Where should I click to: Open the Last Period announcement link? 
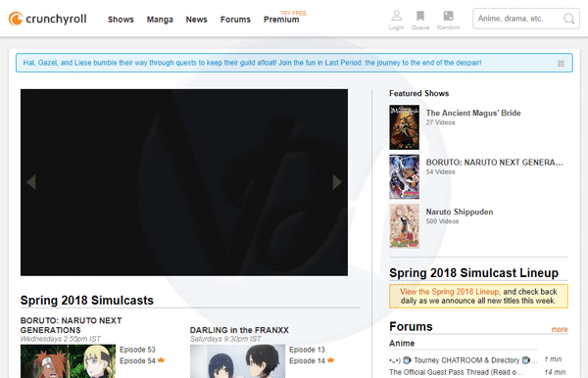(x=252, y=63)
